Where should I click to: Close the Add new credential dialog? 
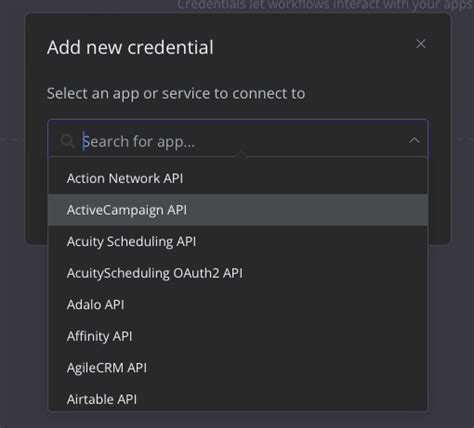[x=421, y=44]
